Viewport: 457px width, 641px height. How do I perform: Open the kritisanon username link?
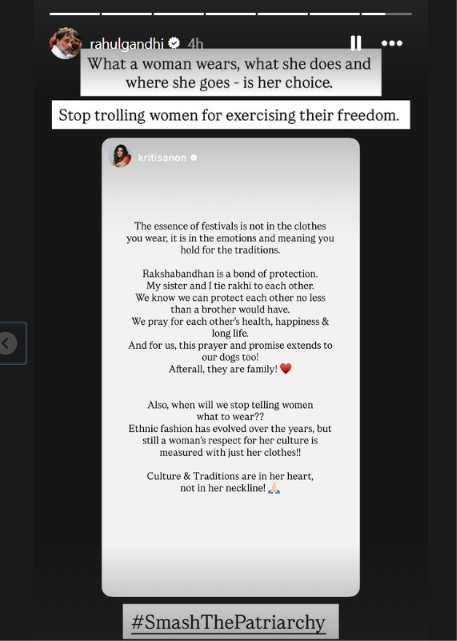click(x=162, y=157)
